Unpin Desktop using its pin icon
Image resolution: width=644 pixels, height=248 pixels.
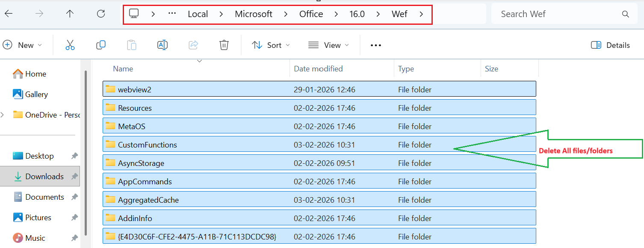[x=74, y=156]
